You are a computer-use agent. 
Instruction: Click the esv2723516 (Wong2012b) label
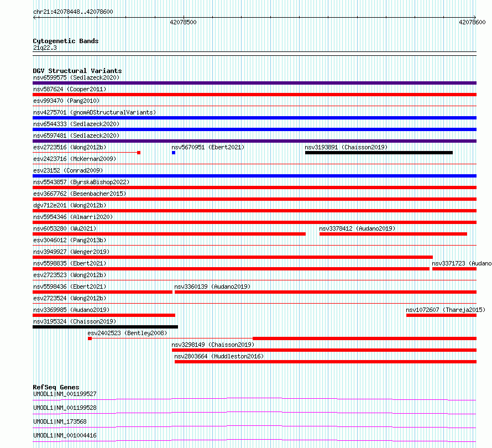coord(70,147)
